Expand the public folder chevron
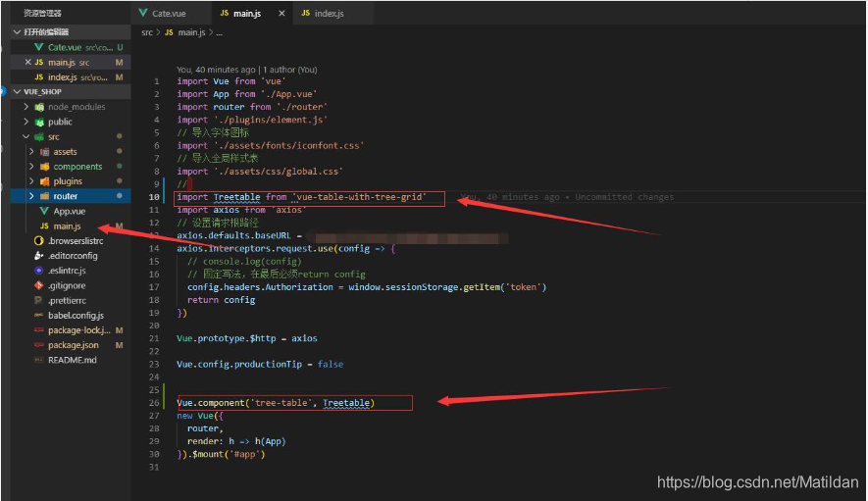The height and width of the screenshot is (501, 868). click(26, 122)
